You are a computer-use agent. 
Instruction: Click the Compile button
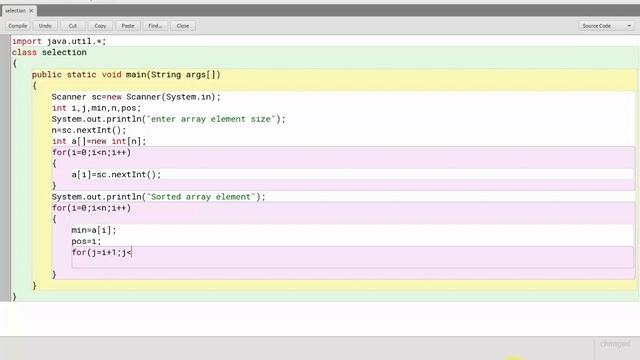pos(18,26)
